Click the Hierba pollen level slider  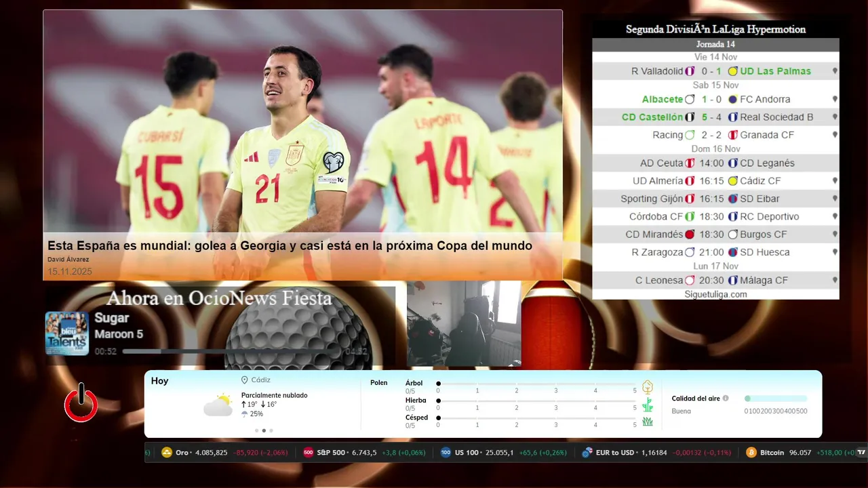536,401
